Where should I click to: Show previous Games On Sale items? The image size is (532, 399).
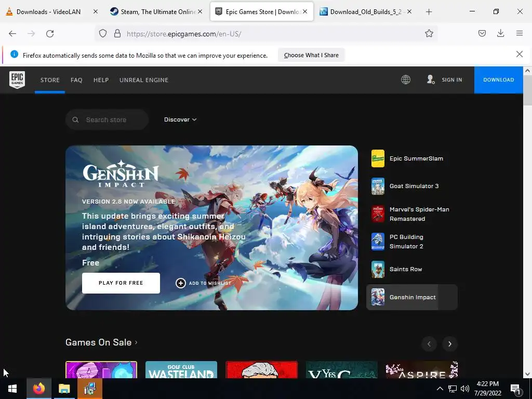tap(429, 344)
